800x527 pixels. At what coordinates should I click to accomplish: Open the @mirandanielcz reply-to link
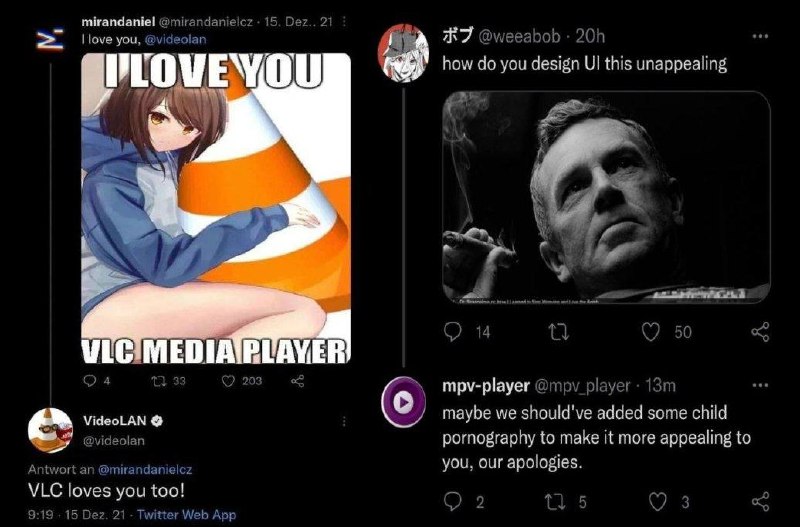tap(145, 469)
